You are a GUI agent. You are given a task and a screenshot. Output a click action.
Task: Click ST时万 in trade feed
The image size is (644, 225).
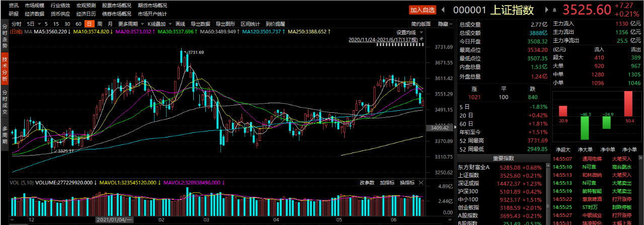(x=590, y=207)
